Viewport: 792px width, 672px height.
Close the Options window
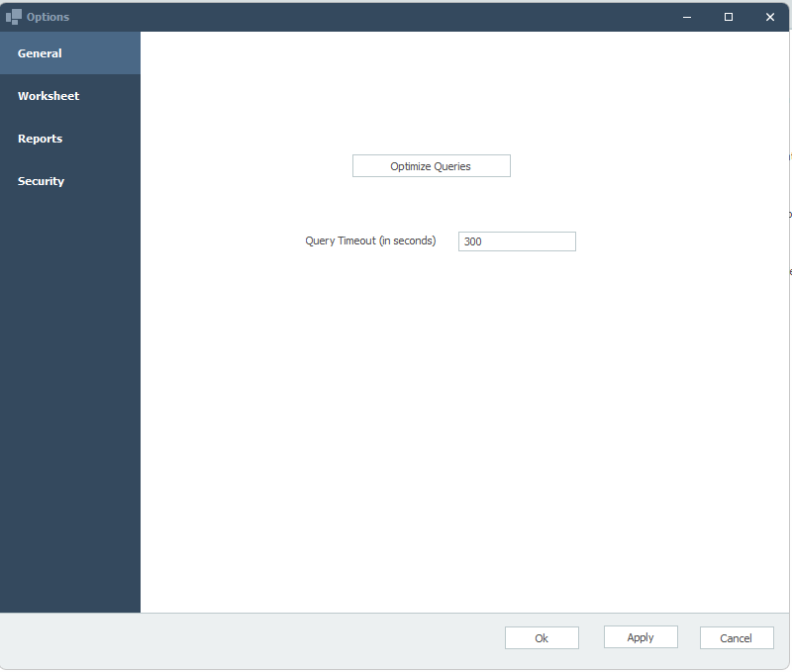[770, 17]
